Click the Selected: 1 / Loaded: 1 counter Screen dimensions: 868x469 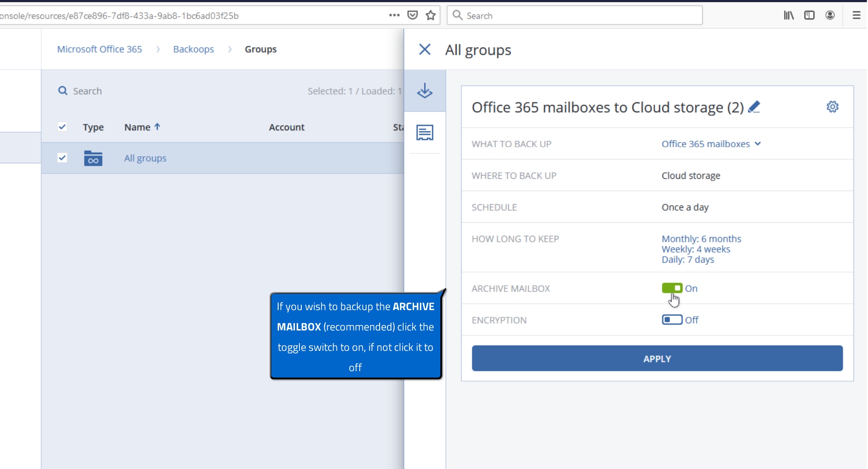click(355, 91)
